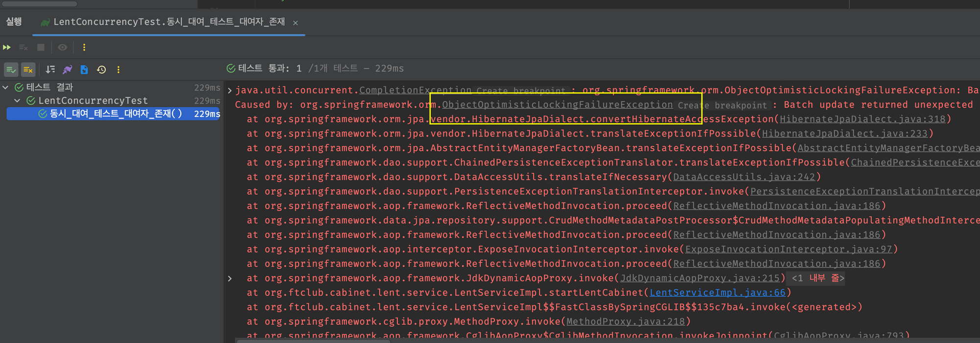
Task: Click the horizontal scrollbar thumb at top left
Action: 40,3
